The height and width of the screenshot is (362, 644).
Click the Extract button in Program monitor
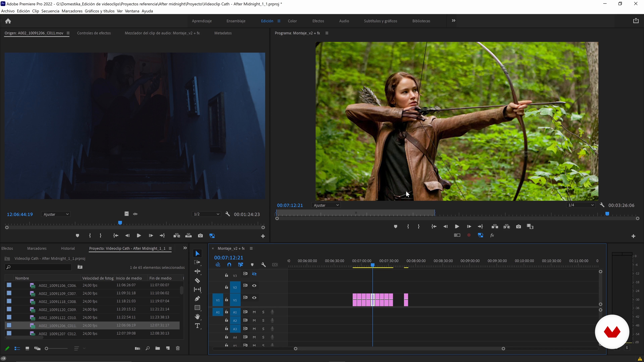506,227
